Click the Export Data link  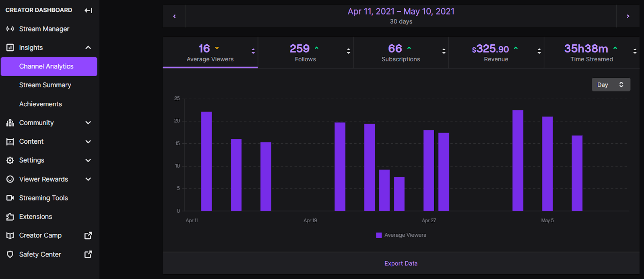pyautogui.click(x=401, y=263)
